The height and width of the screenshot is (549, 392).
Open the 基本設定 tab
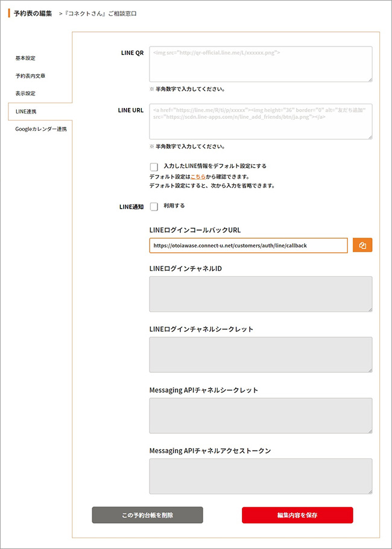click(25, 58)
